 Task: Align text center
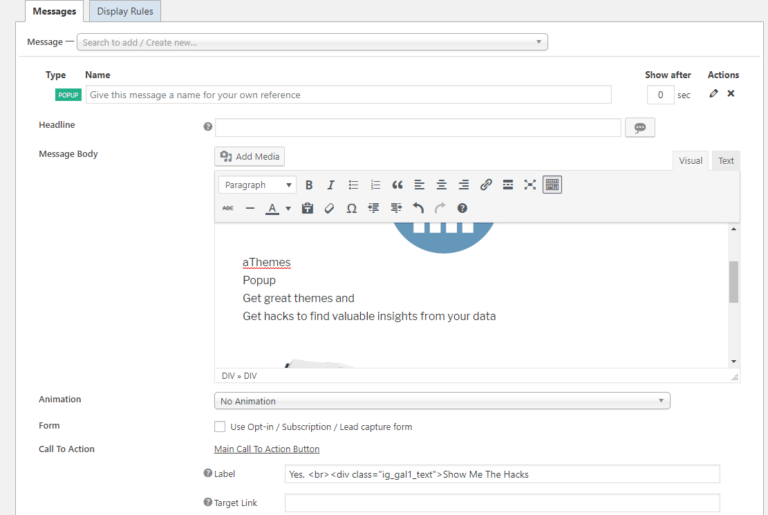click(441, 185)
